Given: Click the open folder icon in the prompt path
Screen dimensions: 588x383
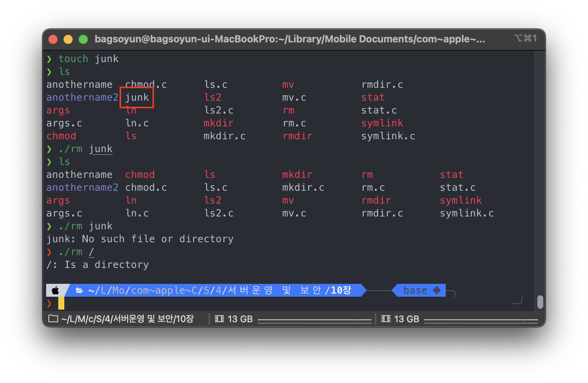Looking at the screenshot, I should [x=79, y=290].
